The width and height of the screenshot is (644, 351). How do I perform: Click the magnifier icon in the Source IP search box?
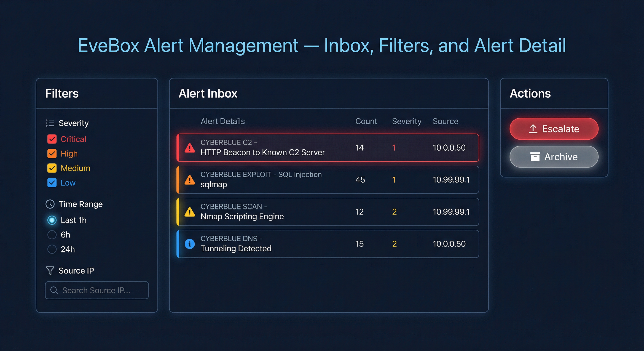(54, 290)
